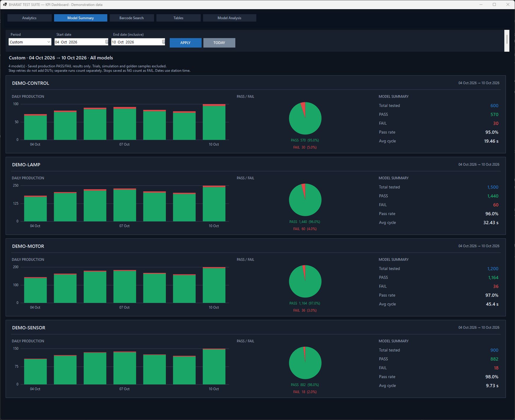Click DEMO-SENSOR PASS value 882
This screenshot has height=420, width=515.
pos(494,359)
